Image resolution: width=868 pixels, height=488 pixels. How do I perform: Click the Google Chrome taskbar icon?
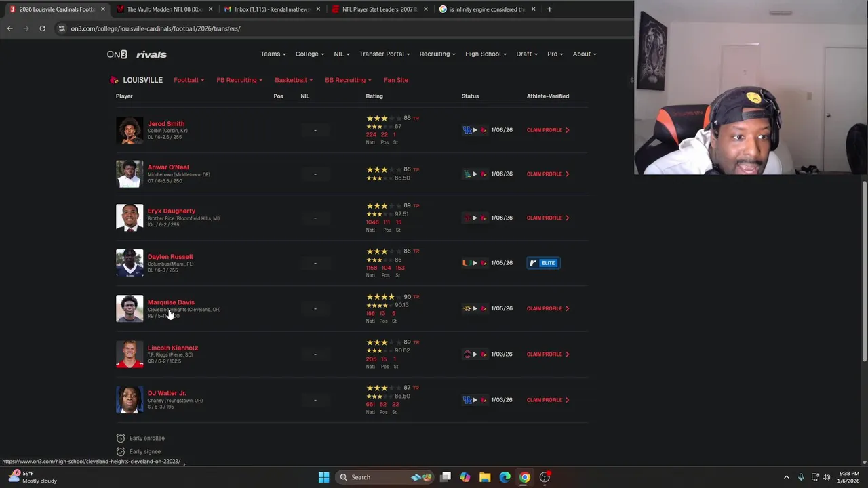click(x=524, y=477)
